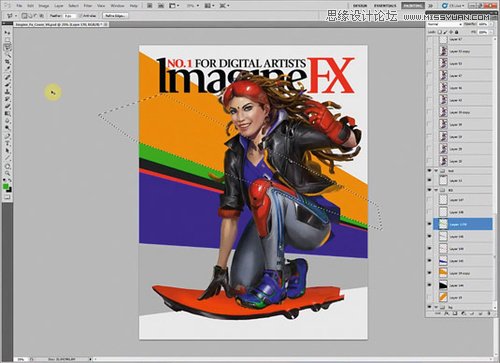Click the black background color swatch

pos(9,191)
